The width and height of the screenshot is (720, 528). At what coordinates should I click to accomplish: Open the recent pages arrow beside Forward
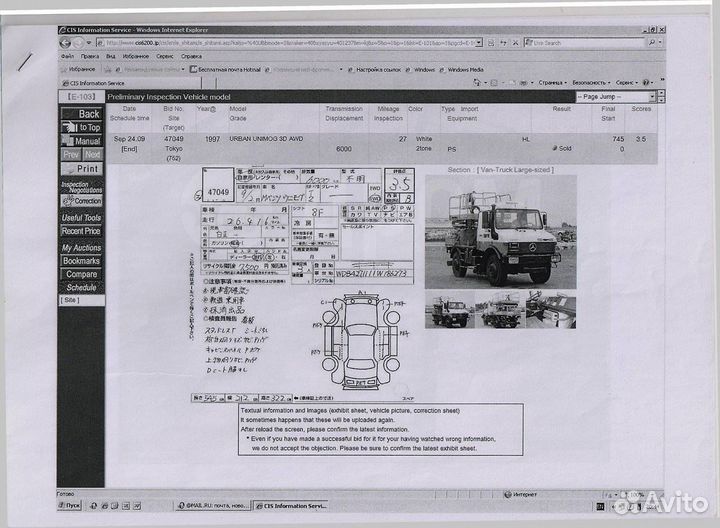(x=89, y=43)
